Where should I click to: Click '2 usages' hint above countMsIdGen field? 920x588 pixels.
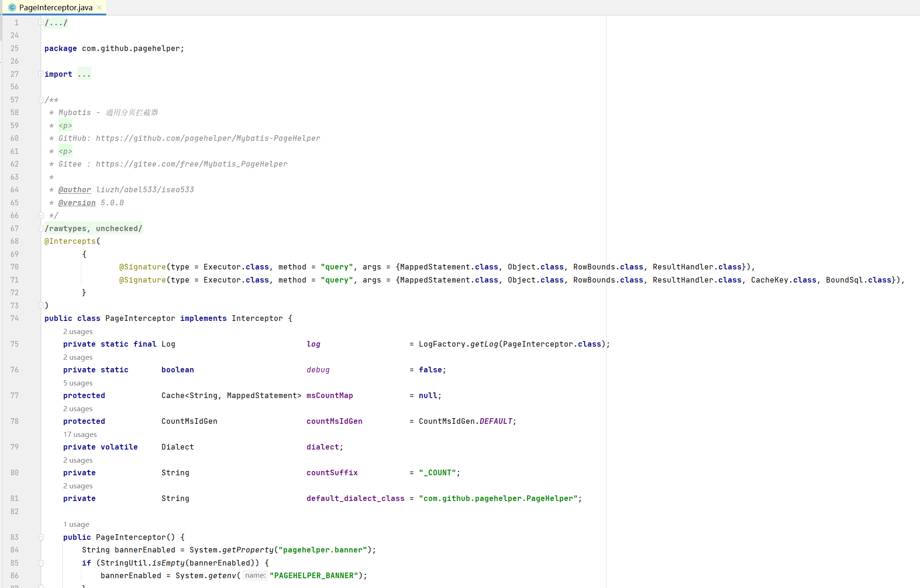coord(78,409)
